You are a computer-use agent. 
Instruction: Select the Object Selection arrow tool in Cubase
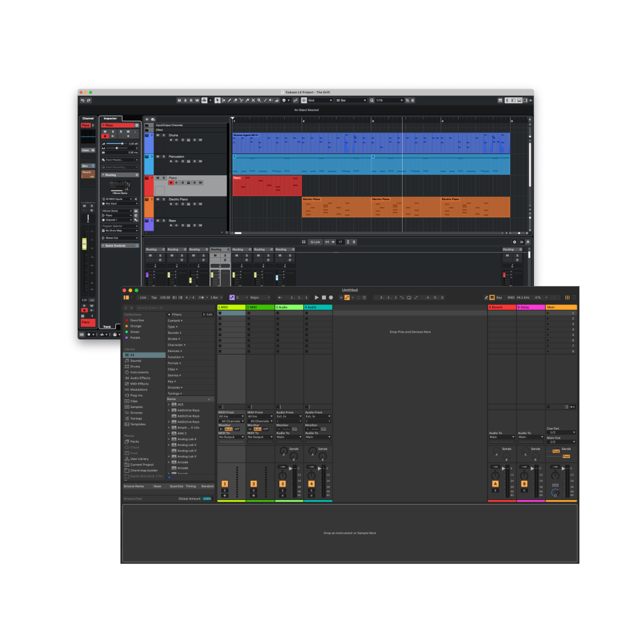[x=217, y=100]
